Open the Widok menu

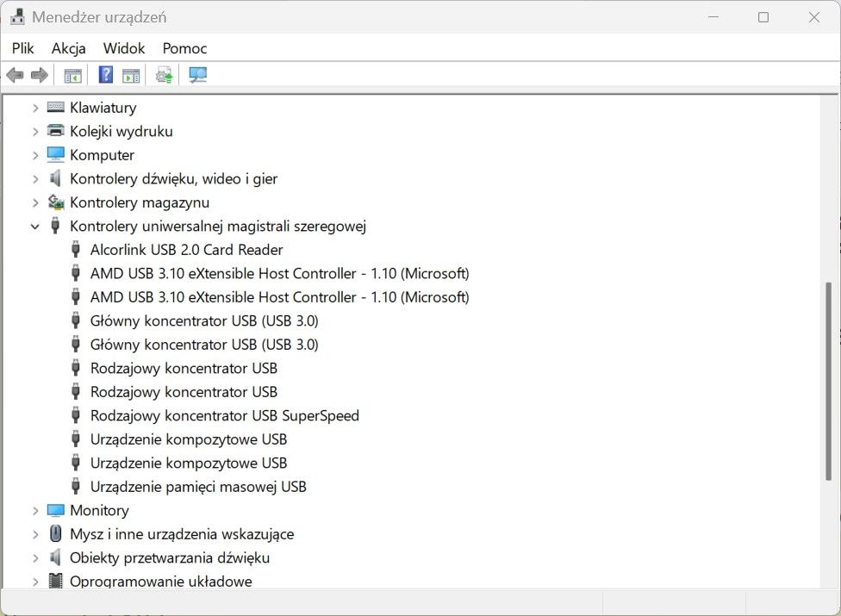124,48
